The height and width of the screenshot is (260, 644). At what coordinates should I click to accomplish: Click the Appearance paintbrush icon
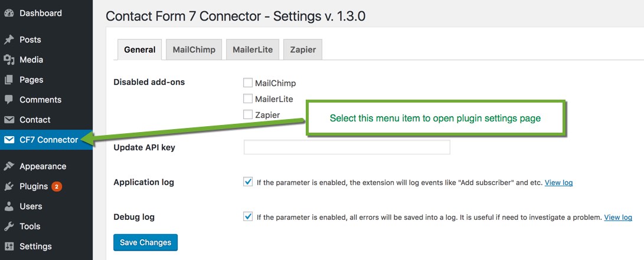click(x=9, y=166)
